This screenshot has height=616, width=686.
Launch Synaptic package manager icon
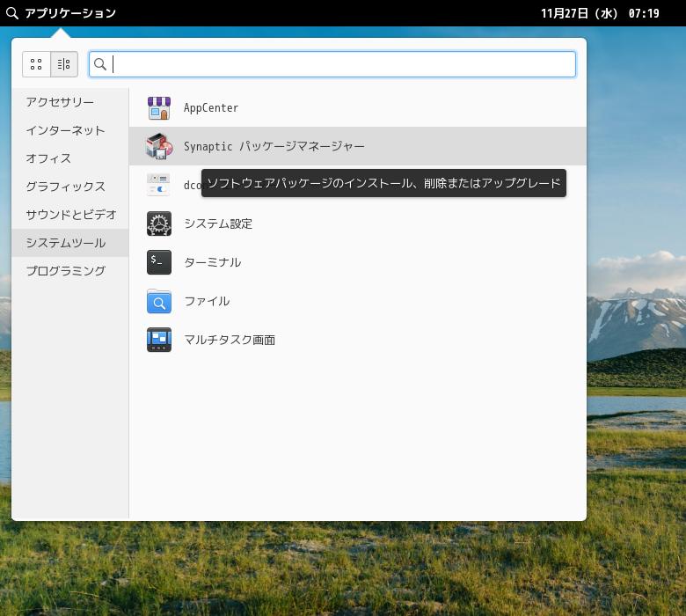[x=159, y=146]
